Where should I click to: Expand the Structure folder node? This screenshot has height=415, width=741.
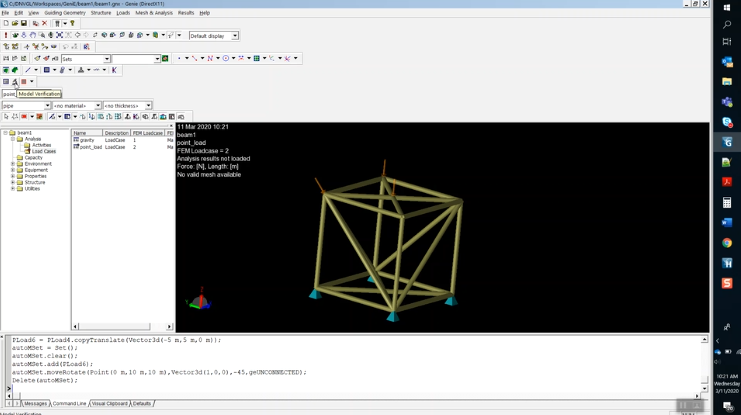tap(13, 182)
